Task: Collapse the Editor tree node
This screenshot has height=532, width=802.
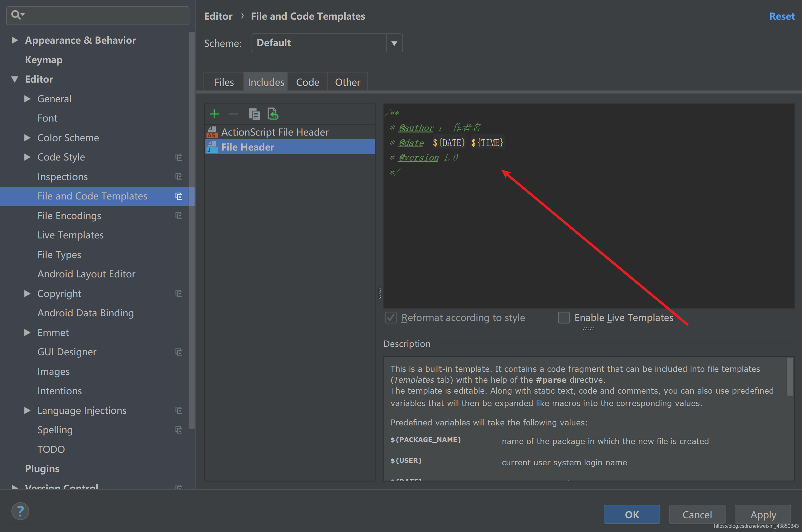Action: pos(15,79)
